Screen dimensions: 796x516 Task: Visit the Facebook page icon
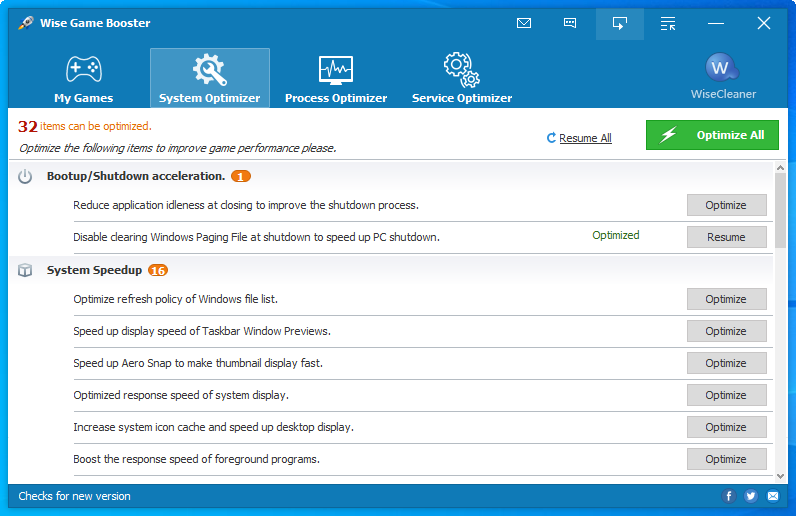point(729,496)
